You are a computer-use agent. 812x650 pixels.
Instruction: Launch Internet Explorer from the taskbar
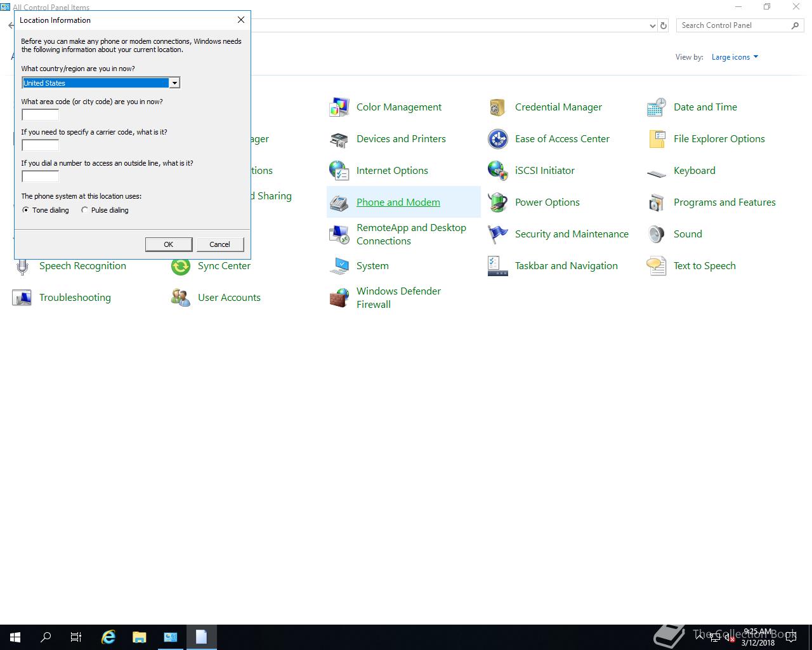coord(108,637)
